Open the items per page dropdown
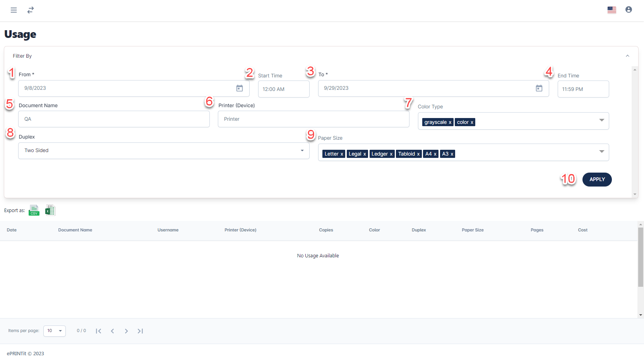 click(x=55, y=331)
